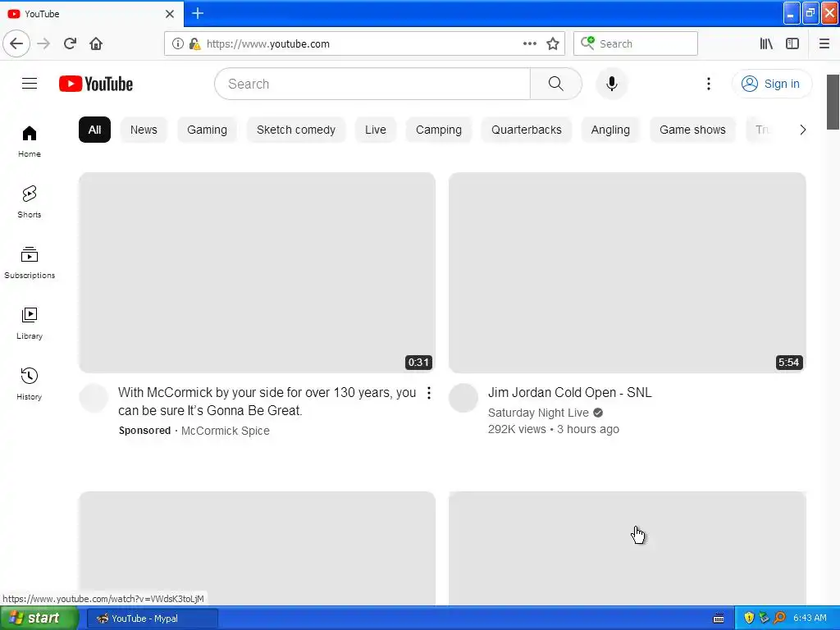The height and width of the screenshot is (630, 840).
Task: Open page actions three-dot menu in address bar
Action: coord(529,43)
